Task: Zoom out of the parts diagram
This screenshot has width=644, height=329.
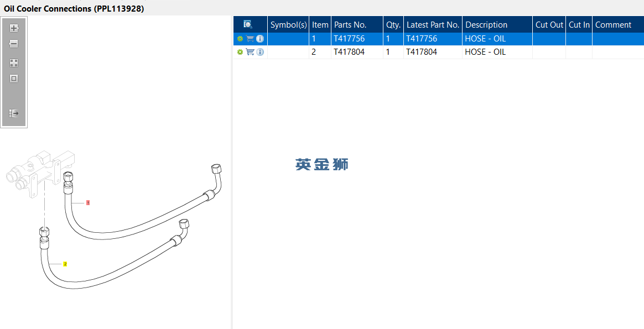Action: (x=14, y=44)
